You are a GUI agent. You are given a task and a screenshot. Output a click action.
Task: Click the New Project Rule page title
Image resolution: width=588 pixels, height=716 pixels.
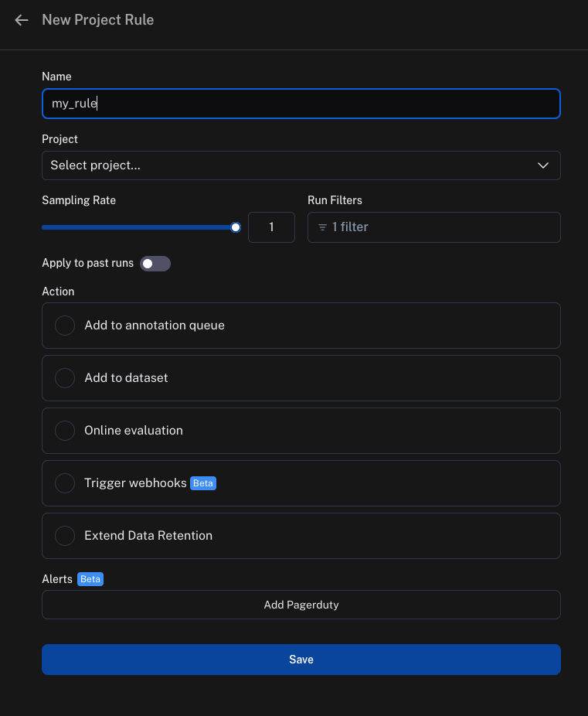tap(98, 20)
